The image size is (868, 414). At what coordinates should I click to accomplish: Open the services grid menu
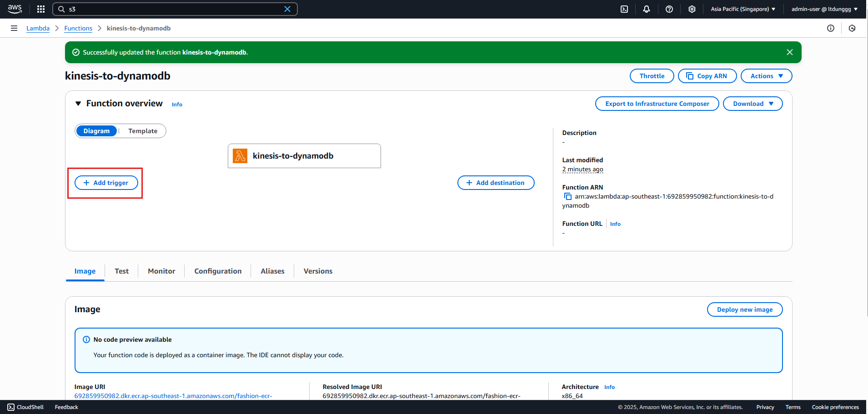(41, 9)
